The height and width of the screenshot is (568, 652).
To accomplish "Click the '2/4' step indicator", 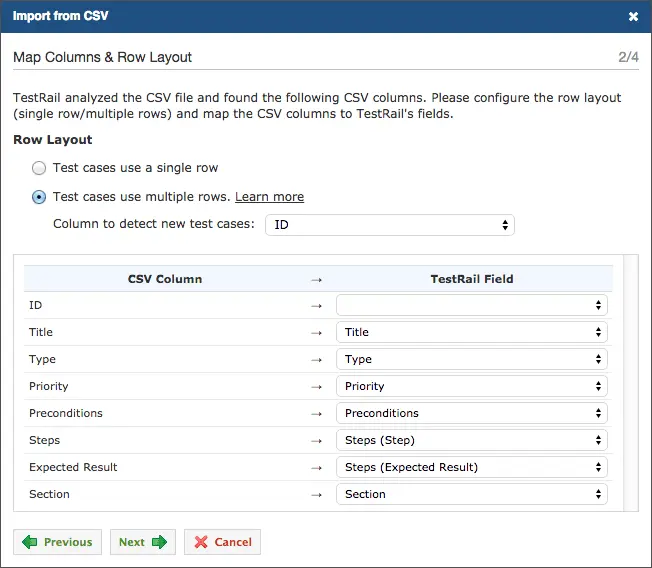I will click(628, 57).
